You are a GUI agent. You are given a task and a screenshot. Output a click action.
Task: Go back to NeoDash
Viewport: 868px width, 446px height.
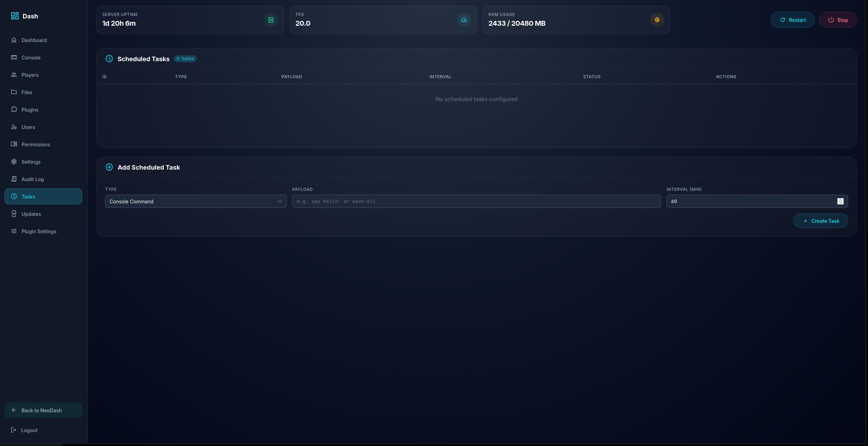click(43, 410)
